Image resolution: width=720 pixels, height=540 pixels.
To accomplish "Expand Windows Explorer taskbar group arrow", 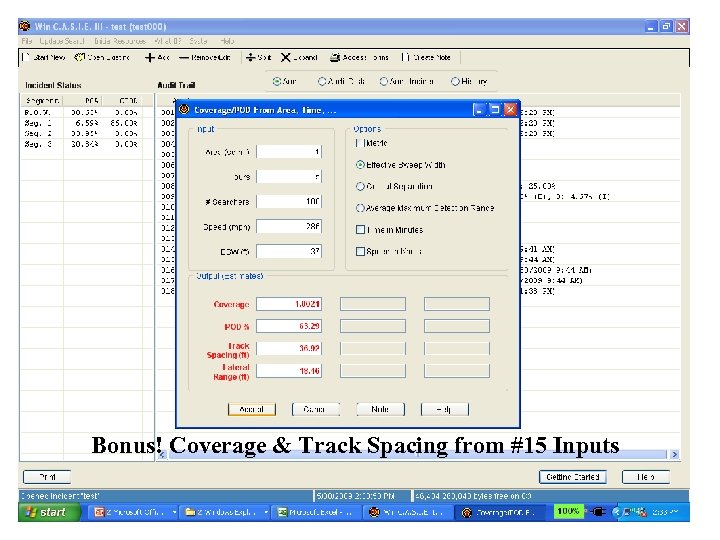I will 266,512.
